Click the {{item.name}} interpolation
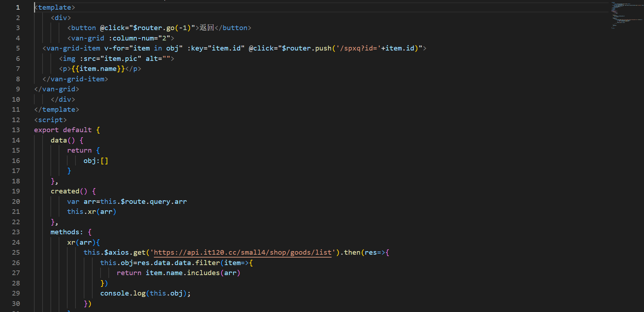644x312 pixels. point(98,69)
